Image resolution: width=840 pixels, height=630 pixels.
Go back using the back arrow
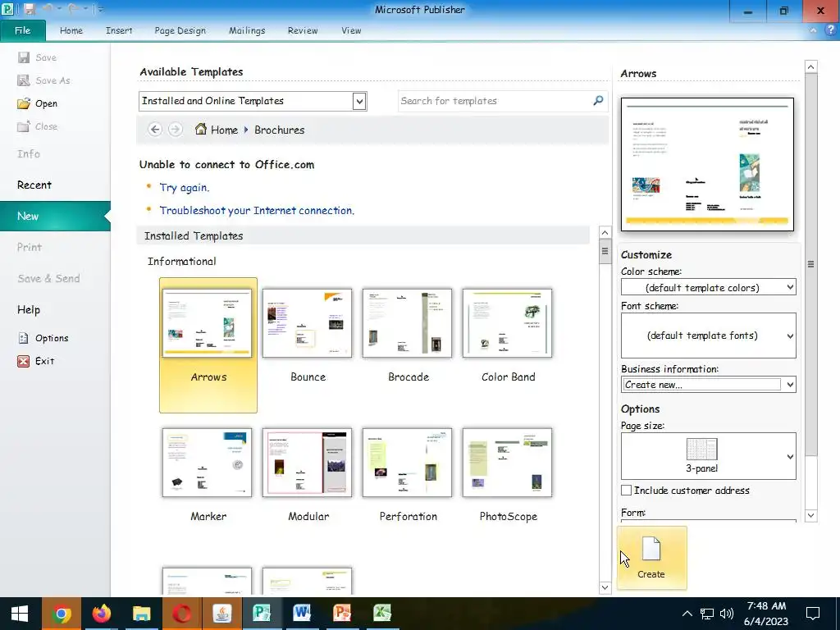pos(155,130)
